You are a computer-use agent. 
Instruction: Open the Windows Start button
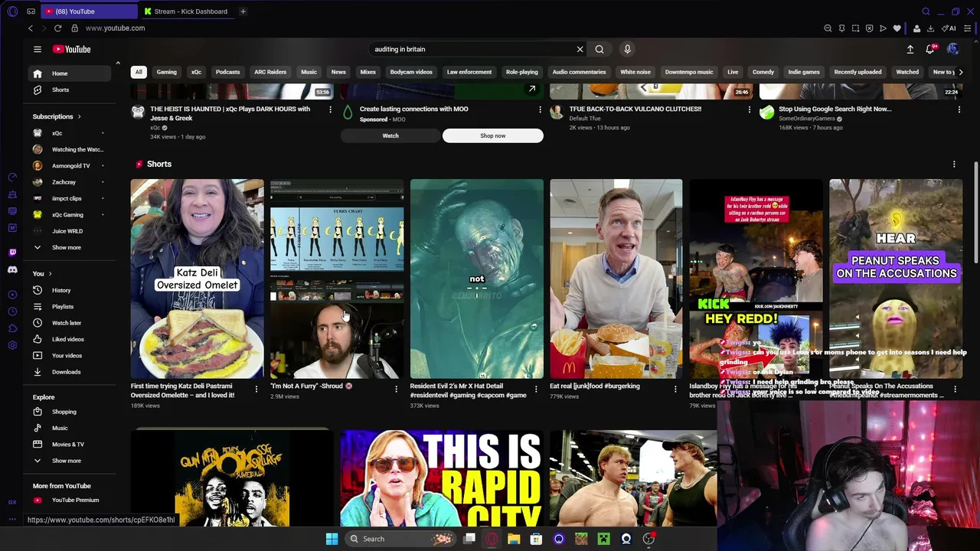click(x=332, y=539)
